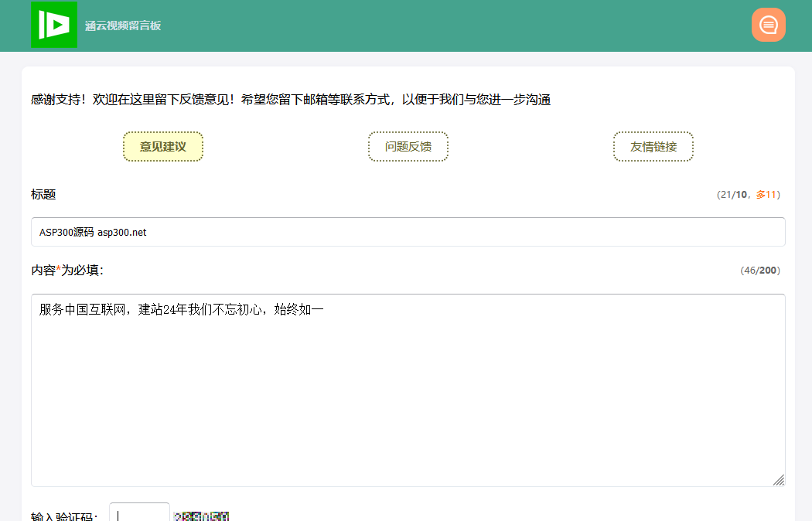Click the textarea resize grip handle

tap(778, 480)
